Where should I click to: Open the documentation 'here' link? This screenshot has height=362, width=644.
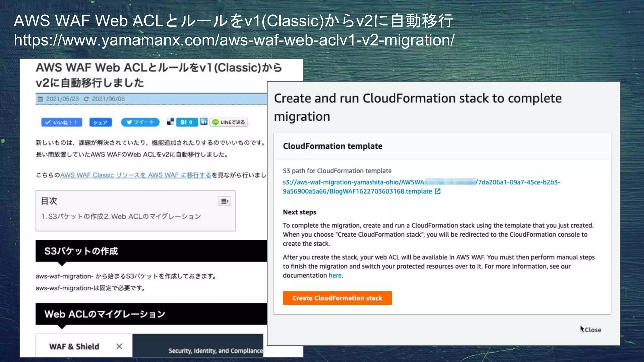coord(335,276)
